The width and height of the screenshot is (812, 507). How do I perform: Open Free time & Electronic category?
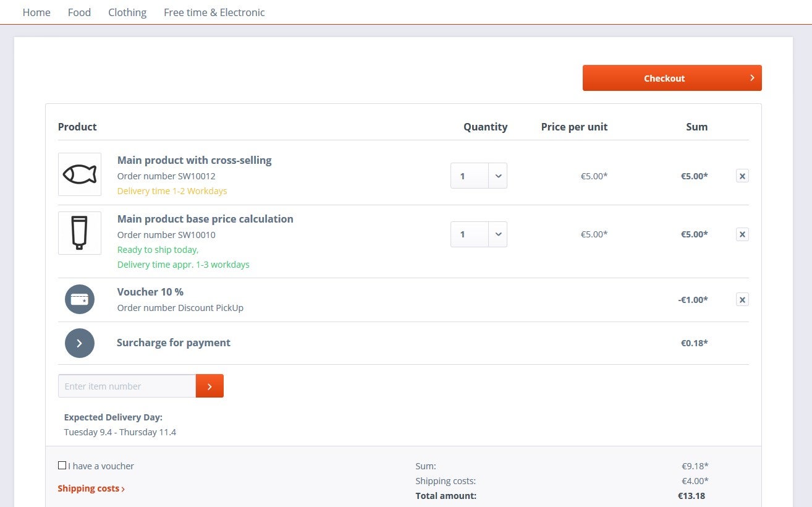[214, 12]
